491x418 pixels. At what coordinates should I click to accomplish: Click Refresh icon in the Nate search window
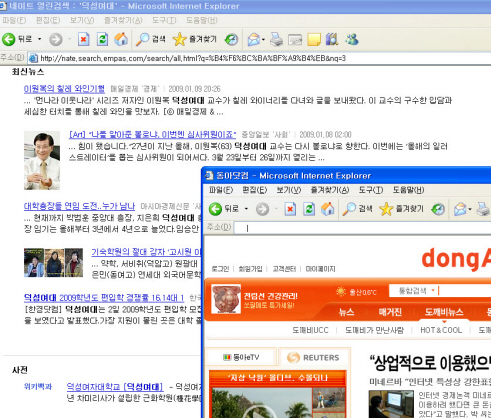coord(102,39)
